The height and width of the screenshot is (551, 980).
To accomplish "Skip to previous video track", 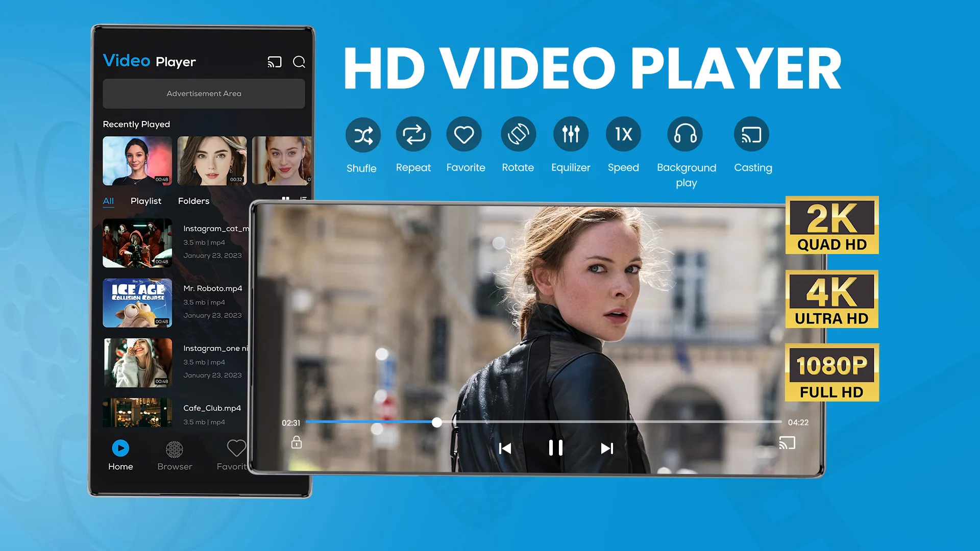I will 505,447.
